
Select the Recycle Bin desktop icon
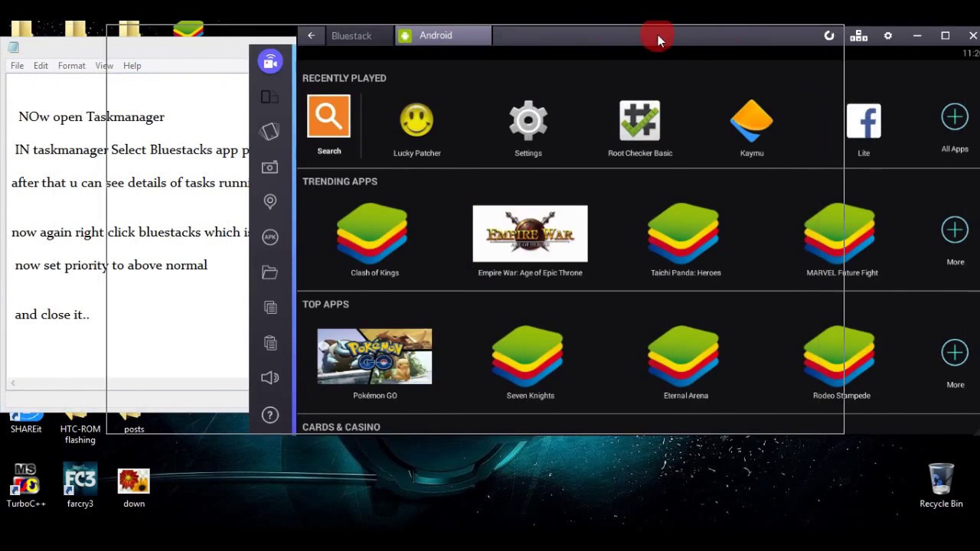pyautogui.click(x=941, y=485)
